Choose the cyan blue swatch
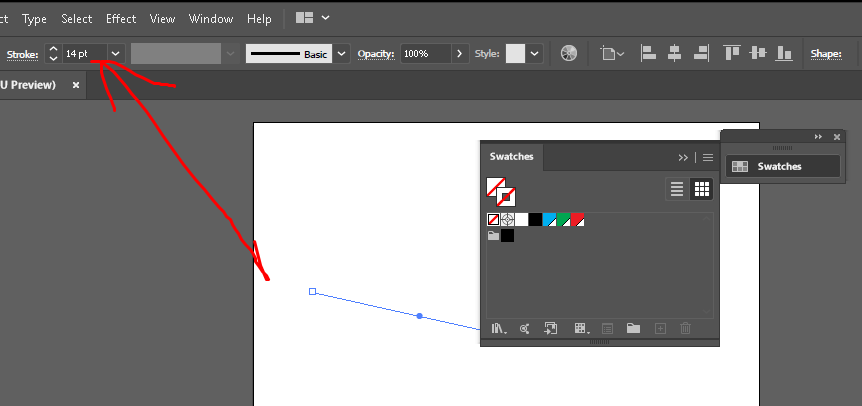 [549, 220]
